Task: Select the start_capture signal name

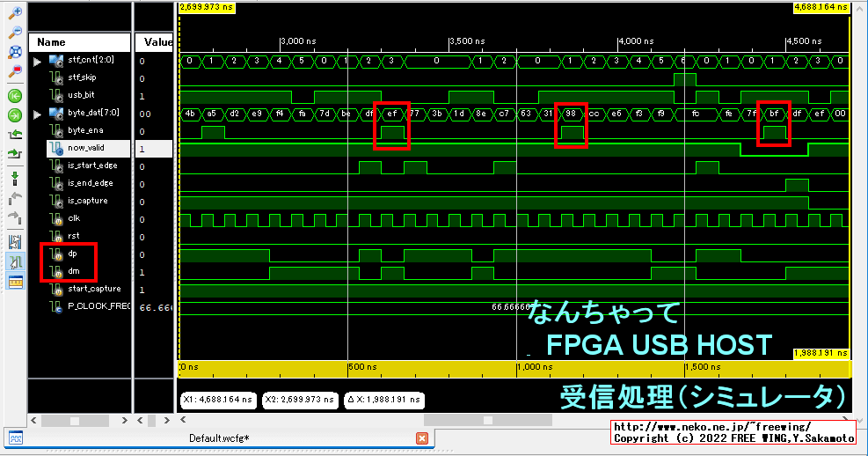Action: (94, 289)
